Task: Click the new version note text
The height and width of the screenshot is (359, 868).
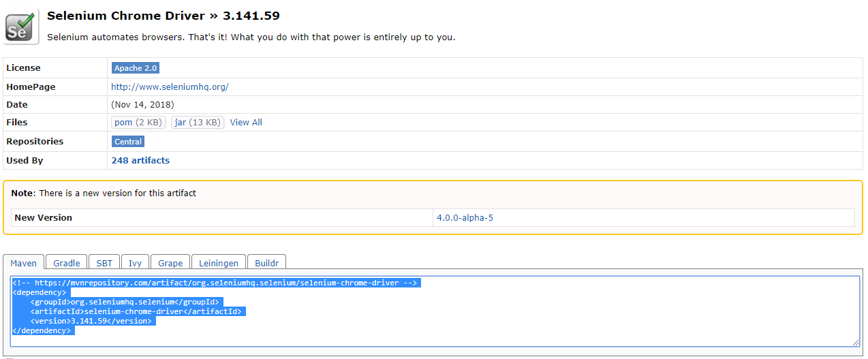Action: pyautogui.click(x=104, y=193)
